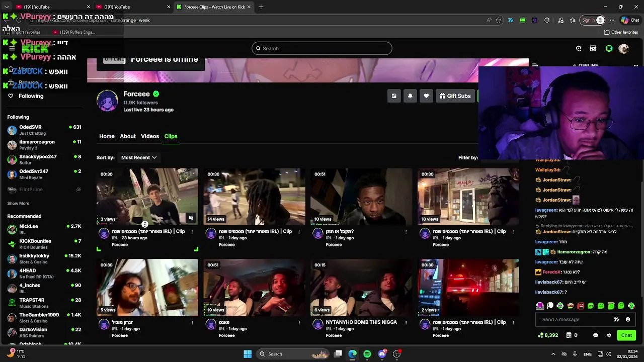Open the white NIX icon in Kick header

(x=593, y=48)
